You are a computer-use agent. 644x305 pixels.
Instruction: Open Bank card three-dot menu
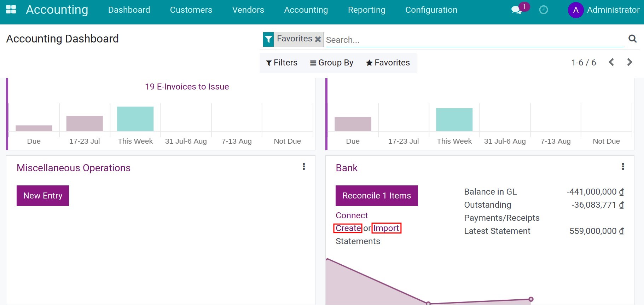pyautogui.click(x=623, y=167)
